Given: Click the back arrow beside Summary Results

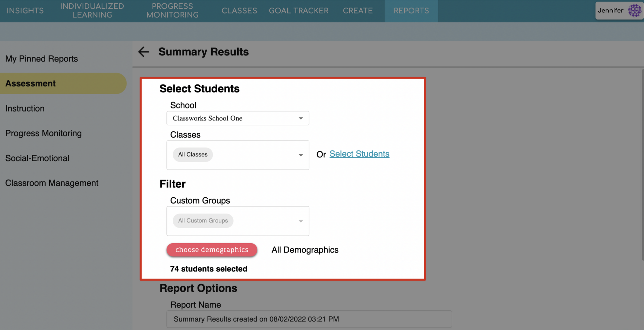Looking at the screenshot, I should tap(143, 52).
